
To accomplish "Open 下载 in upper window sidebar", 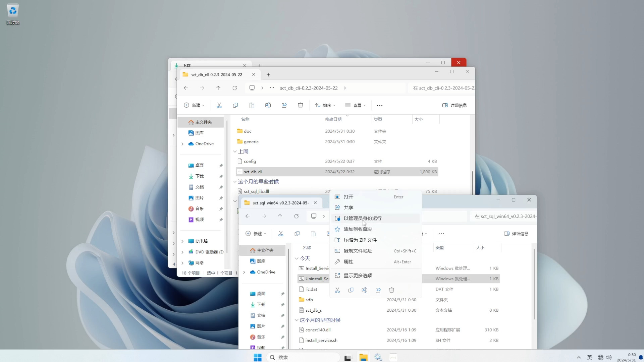I will (200, 176).
